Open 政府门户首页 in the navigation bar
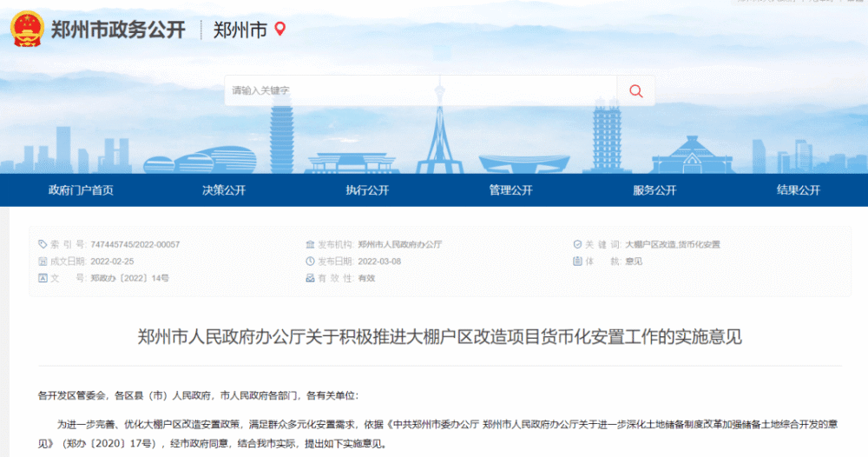The image size is (868, 457). (81, 190)
